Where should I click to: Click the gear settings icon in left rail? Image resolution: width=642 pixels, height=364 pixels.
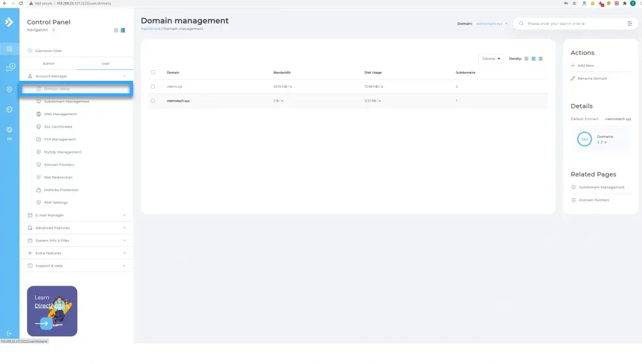(x=9, y=109)
